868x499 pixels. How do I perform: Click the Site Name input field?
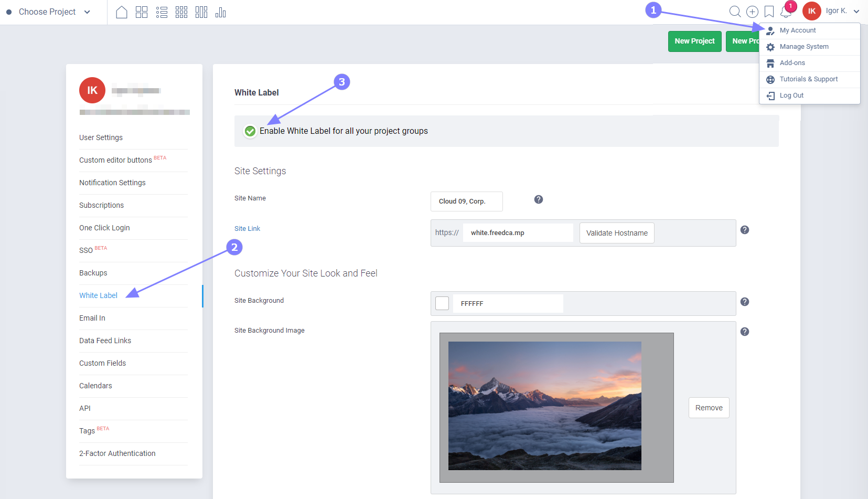click(x=466, y=201)
